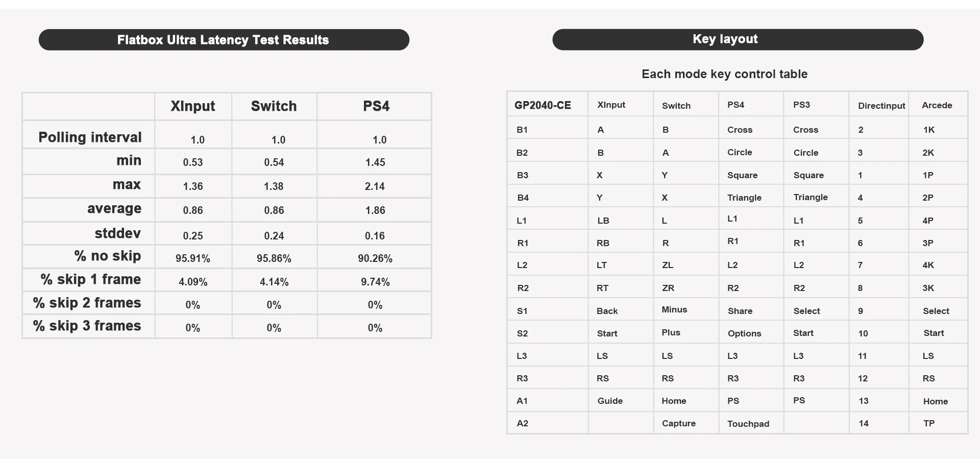Select the 1.86 average latency cell
The height and width of the screenshot is (459, 980).
click(x=375, y=210)
